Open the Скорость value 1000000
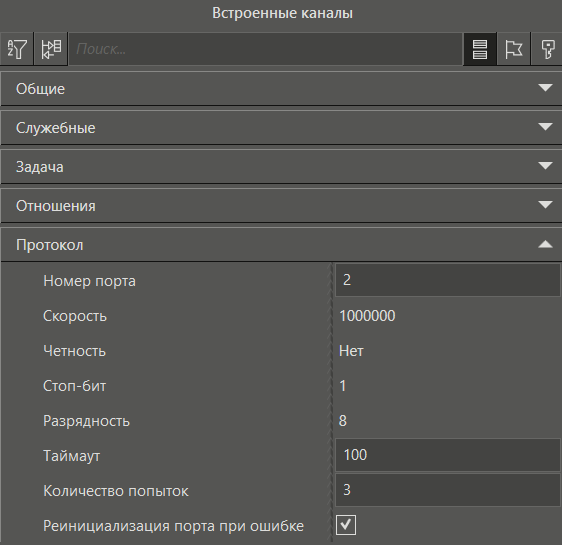This screenshot has width=562, height=545. pyautogui.click(x=367, y=316)
